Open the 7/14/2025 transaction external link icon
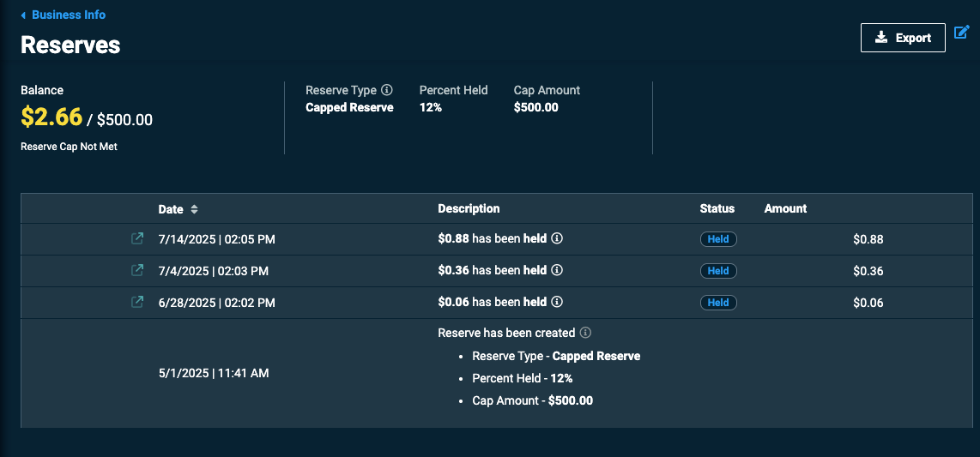The height and width of the screenshot is (457, 980). tap(137, 238)
